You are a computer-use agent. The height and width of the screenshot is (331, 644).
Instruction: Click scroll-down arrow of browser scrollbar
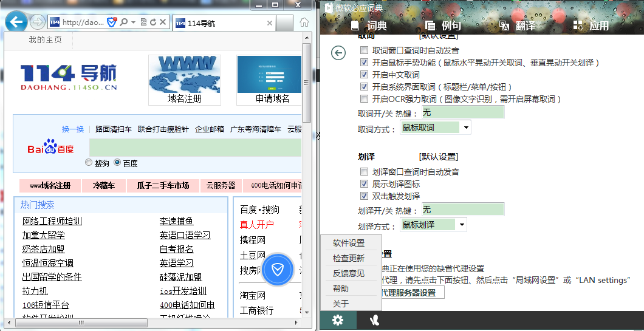click(306, 313)
